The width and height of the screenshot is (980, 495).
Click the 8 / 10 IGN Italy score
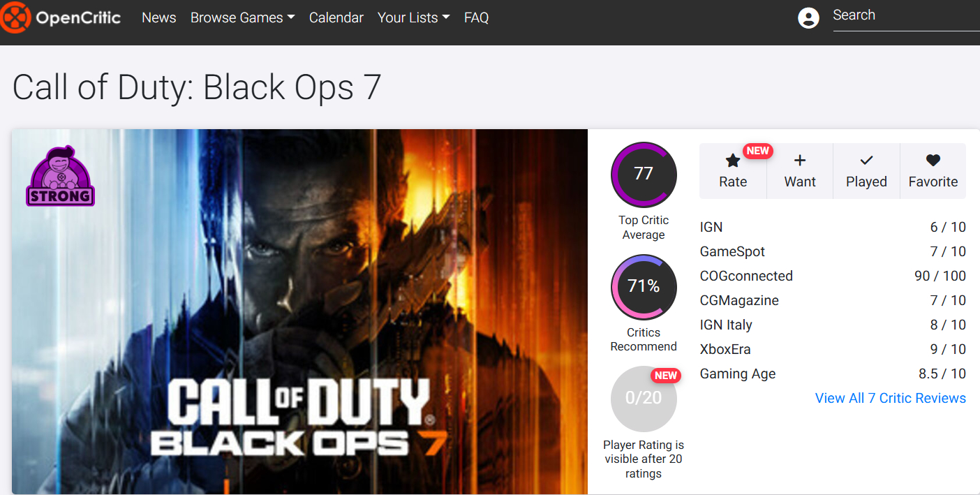tap(948, 325)
